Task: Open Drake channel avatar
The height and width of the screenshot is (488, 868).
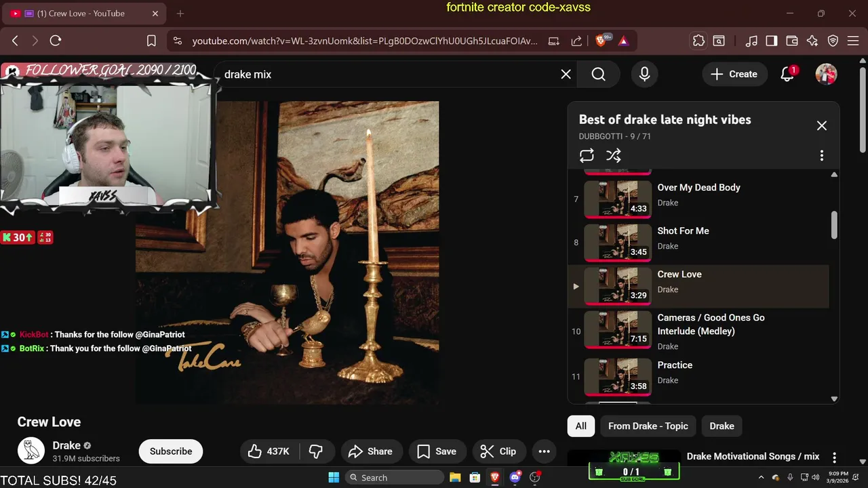Action: (x=31, y=451)
